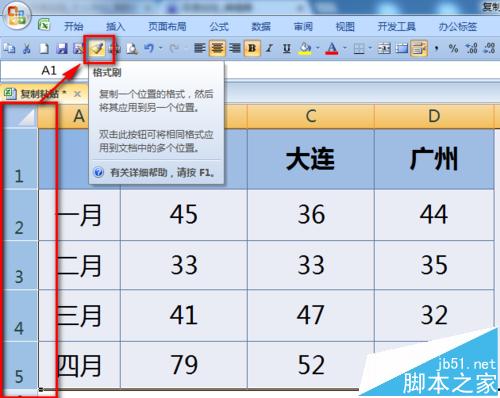Open Font Color dropdown arrow
Image resolution: width=500 pixels, height=398 pixels.
pos(345,49)
